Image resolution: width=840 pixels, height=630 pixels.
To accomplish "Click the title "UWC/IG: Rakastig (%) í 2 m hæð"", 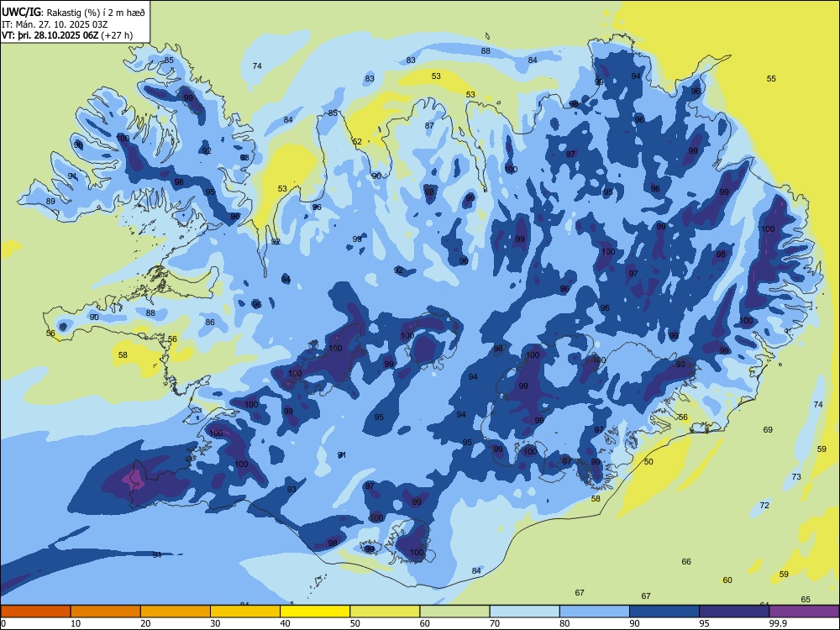I will coord(73,11).
